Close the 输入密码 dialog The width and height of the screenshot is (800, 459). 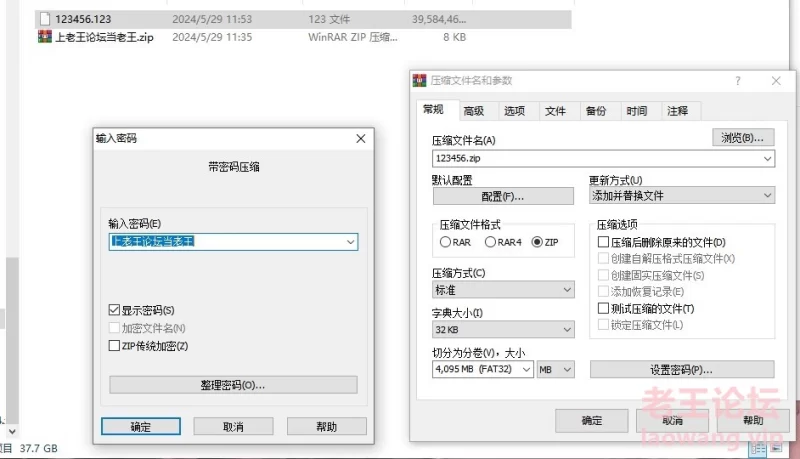(361, 139)
